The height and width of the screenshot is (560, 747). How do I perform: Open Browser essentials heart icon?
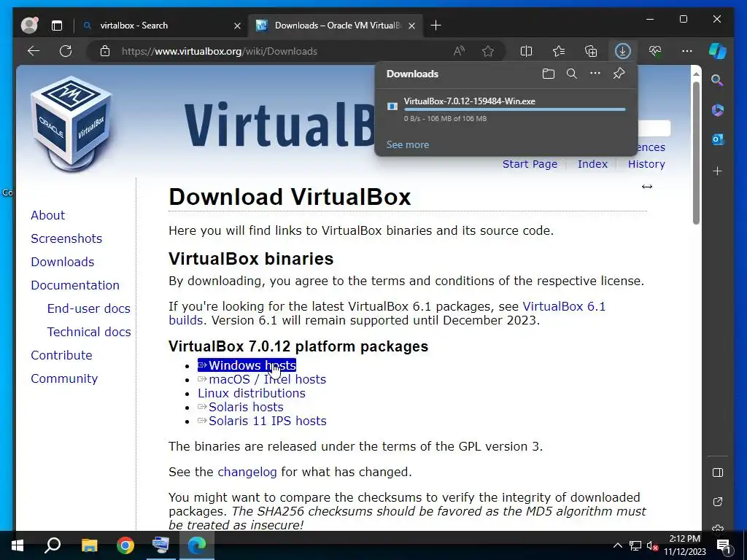coord(655,51)
